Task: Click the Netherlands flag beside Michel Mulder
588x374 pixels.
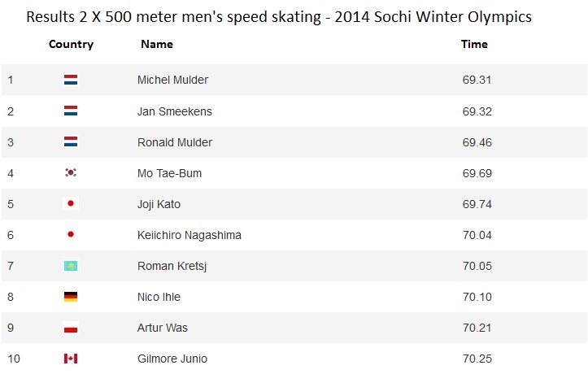Action: (x=71, y=80)
